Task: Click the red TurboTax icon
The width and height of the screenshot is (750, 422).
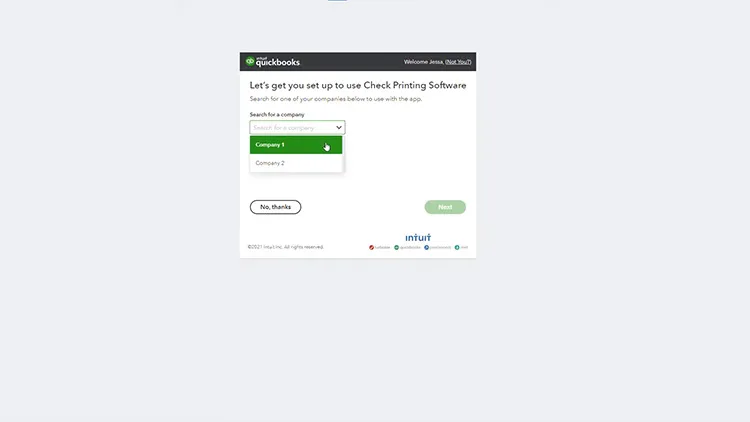Action: (x=371, y=247)
